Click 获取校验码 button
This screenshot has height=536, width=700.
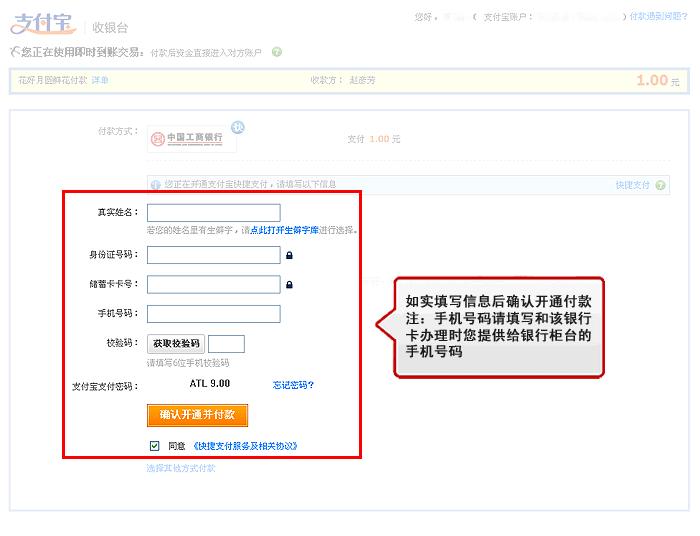point(176,344)
